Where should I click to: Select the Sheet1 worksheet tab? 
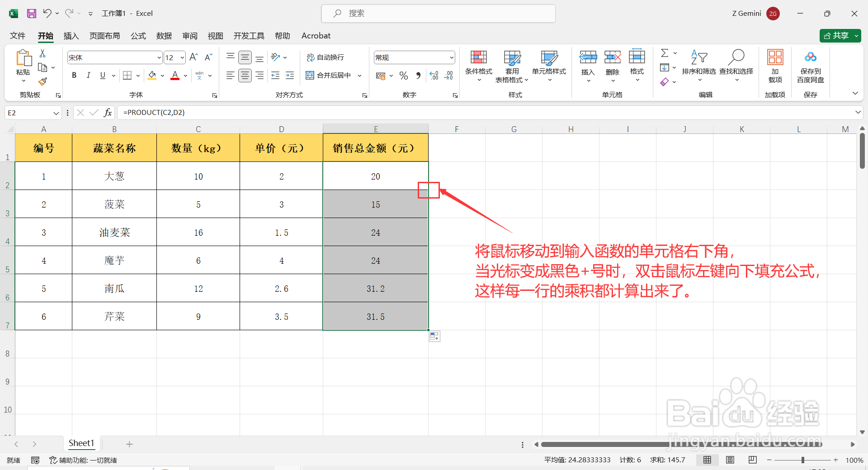pyautogui.click(x=81, y=443)
